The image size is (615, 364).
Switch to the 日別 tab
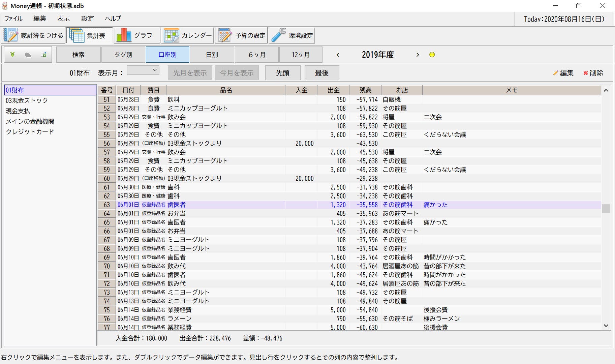(x=212, y=55)
